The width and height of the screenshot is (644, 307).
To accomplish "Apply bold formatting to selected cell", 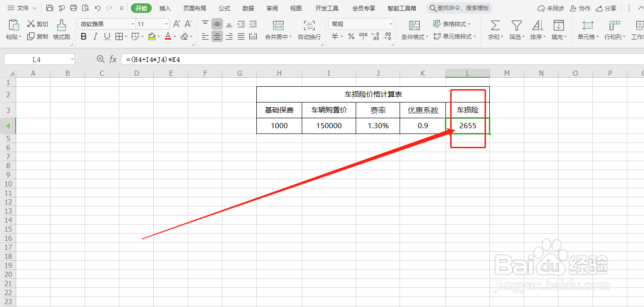I will (x=84, y=36).
